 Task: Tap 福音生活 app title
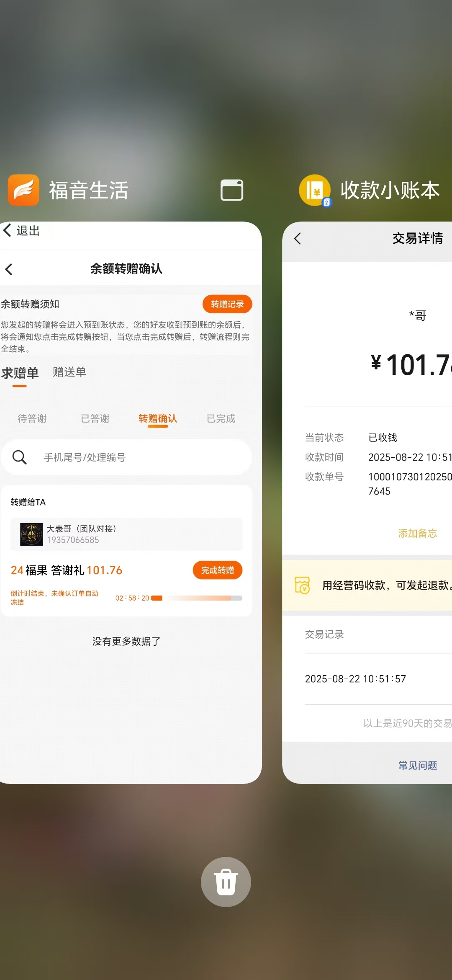coord(89,191)
